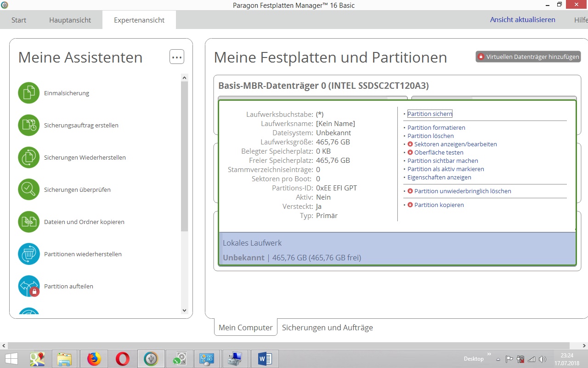Screen dimensions: 588x368
Task: Click Partition als aktiv markieren
Action: (x=446, y=169)
